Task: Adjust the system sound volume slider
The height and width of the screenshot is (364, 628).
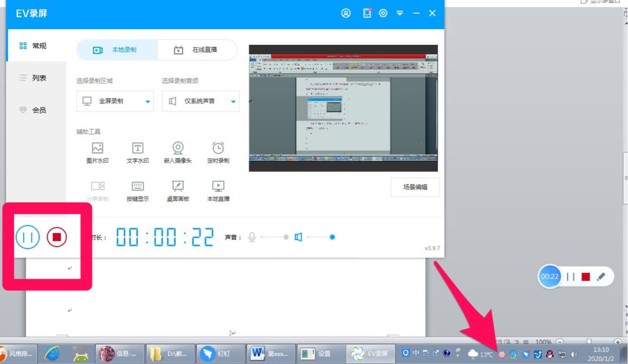Action: tap(321, 237)
